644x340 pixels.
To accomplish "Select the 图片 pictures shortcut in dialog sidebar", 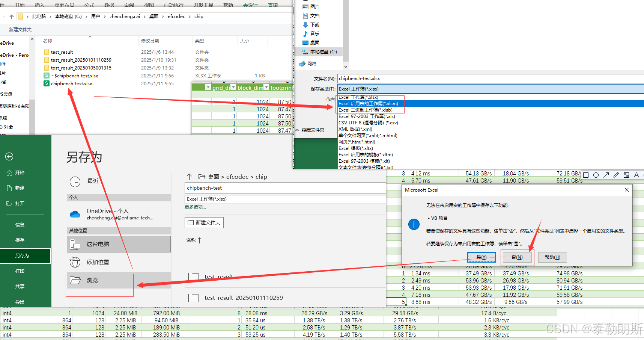I will 311,7.
